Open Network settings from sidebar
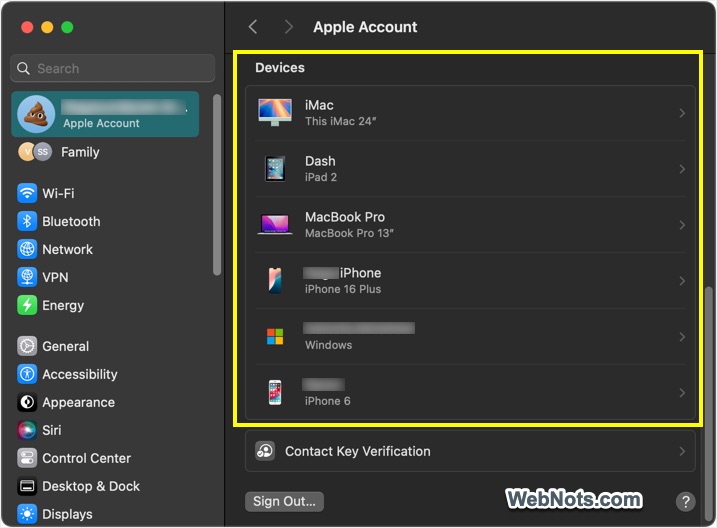 (x=67, y=249)
